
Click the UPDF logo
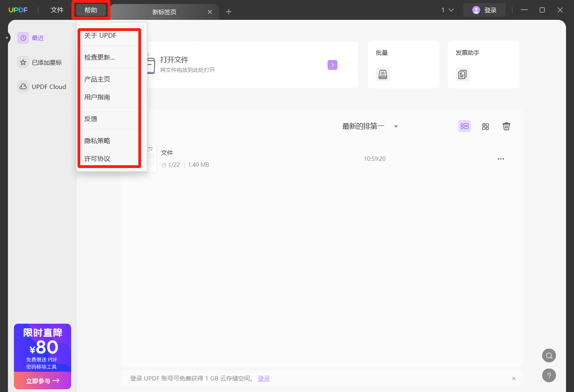pyautogui.click(x=18, y=10)
